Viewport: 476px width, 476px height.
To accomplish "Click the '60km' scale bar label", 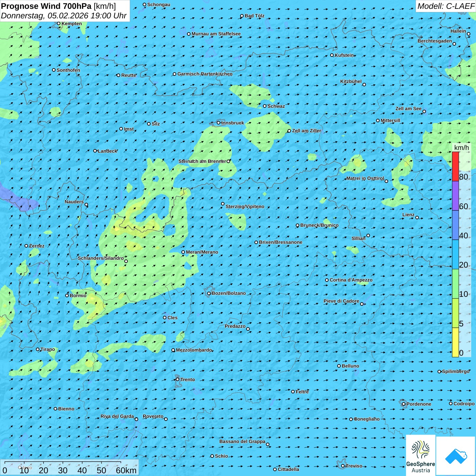I will click(126, 470).
